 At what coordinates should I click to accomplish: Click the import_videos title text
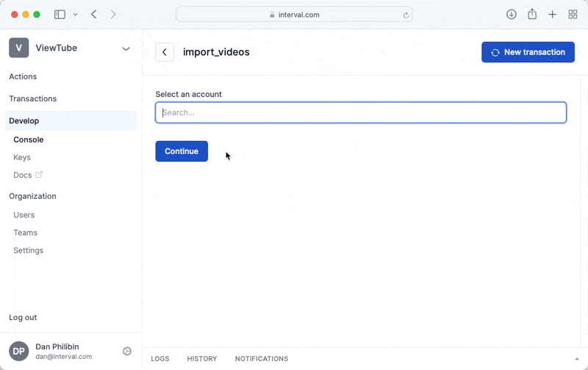point(216,52)
